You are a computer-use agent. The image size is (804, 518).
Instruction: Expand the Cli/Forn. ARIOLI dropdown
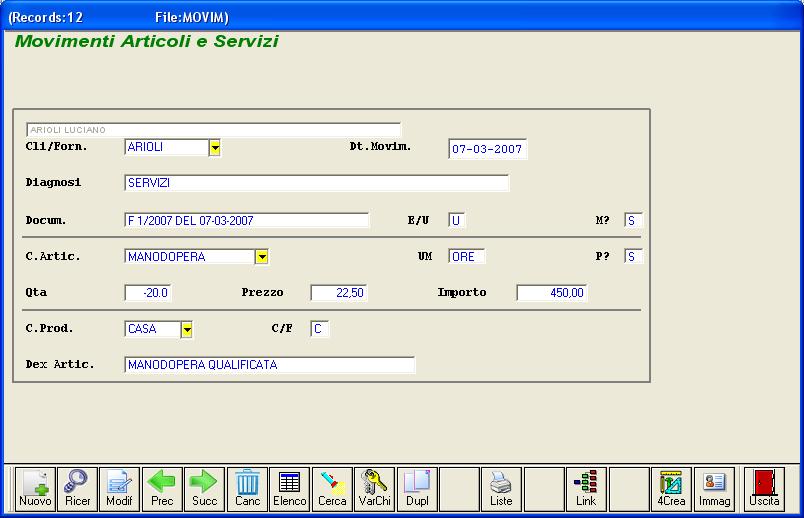[215, 148]
